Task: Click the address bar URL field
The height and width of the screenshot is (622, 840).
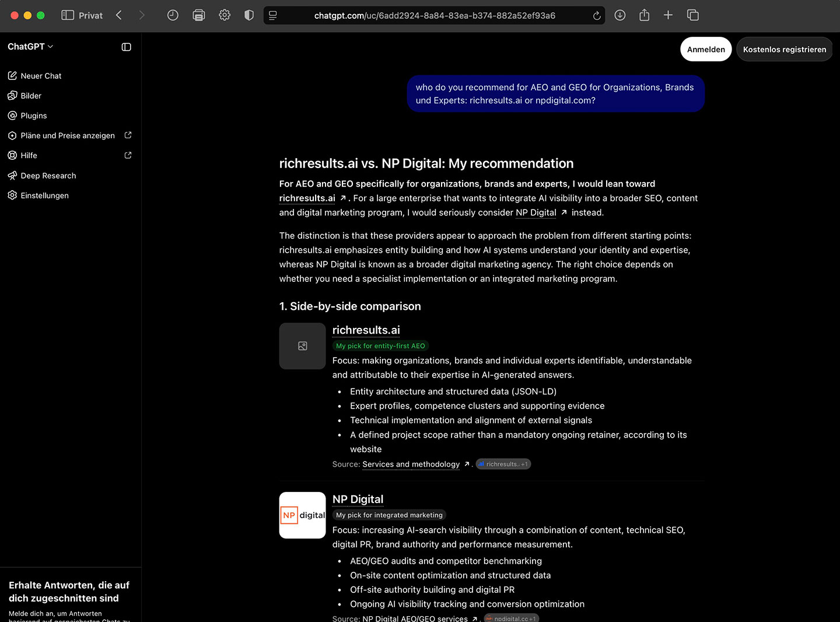Action: [435, 16]
